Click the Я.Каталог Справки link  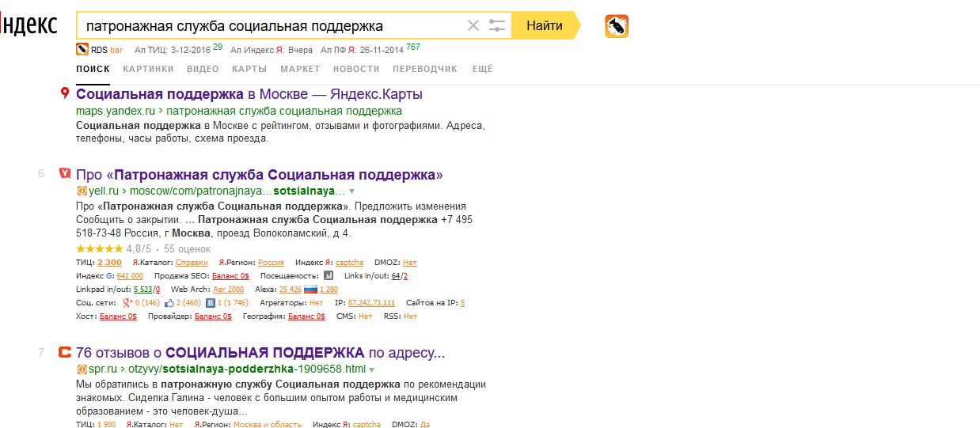click(x=192, y=262)
